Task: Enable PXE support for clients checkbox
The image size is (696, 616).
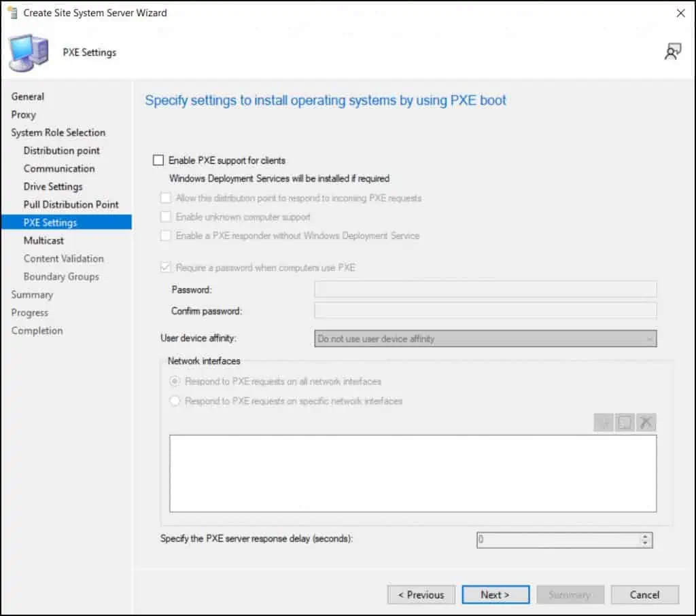Action: [x=159, y=160]
